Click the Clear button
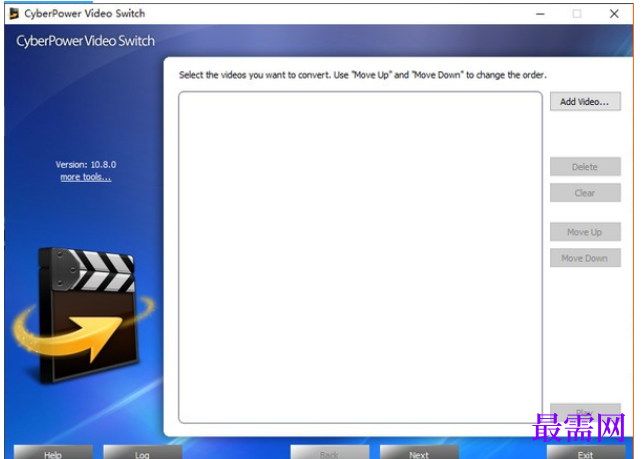This screenshot has width=644, height=459. [585, 193]
